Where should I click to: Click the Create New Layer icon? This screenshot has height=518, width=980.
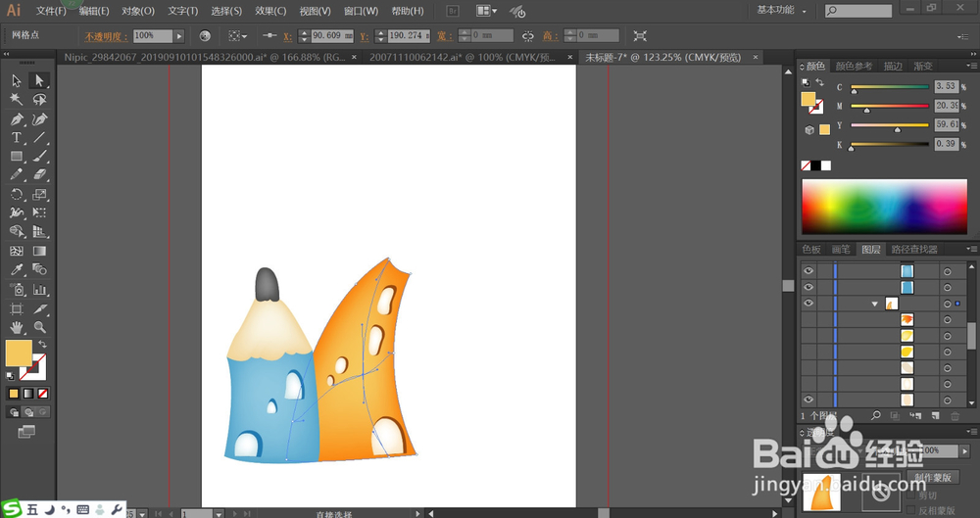click(936, 415)
